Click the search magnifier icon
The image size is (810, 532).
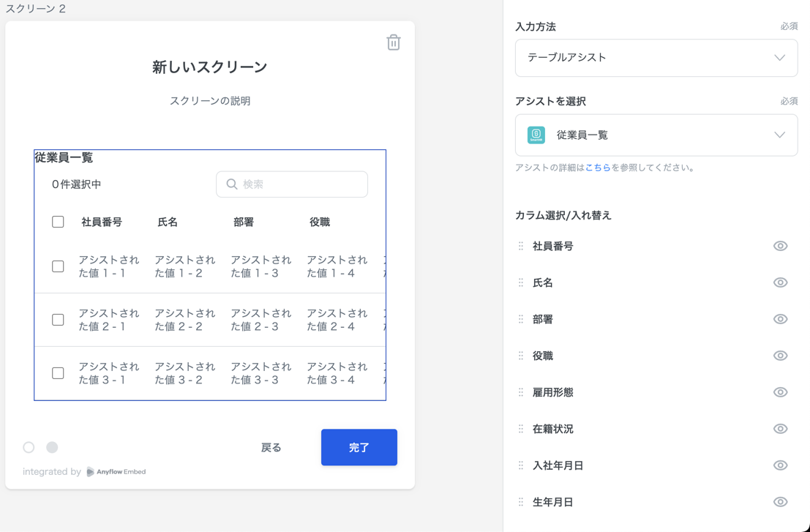click(230, 184)
